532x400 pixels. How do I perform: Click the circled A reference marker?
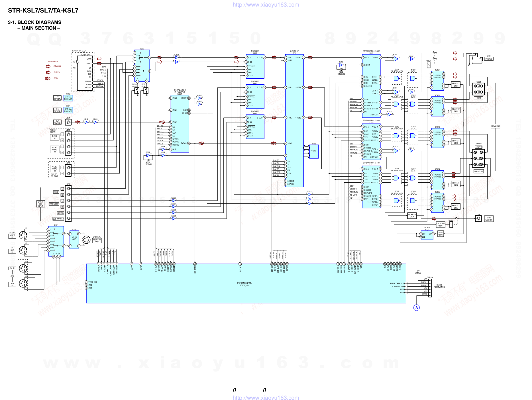[417, 307]
